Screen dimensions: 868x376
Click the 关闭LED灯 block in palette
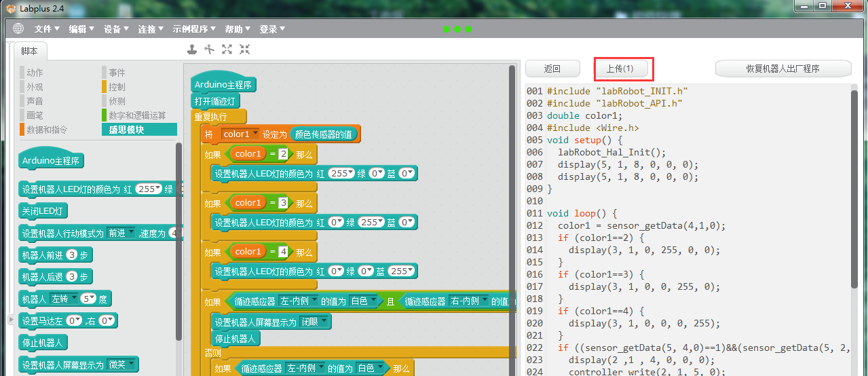[x=44, y=211]
